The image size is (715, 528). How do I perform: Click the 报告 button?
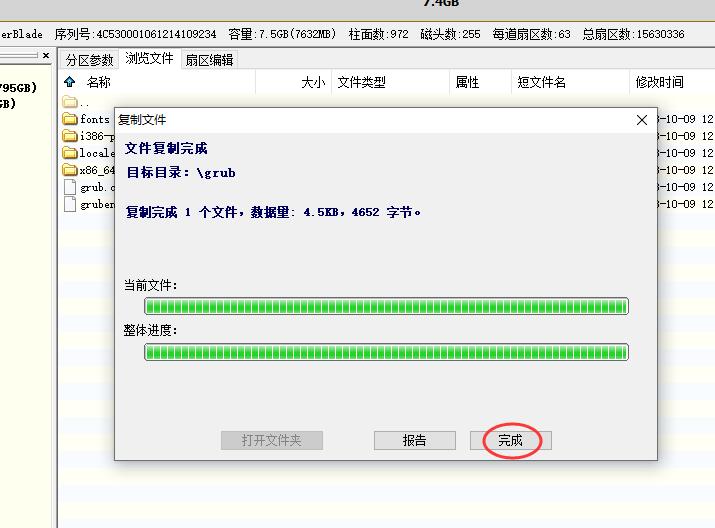(414, 440)
